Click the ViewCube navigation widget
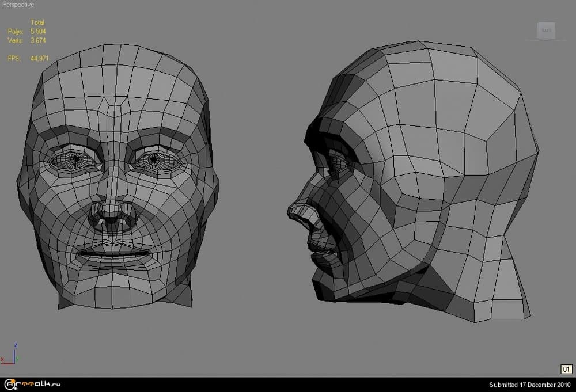The height and width of the screenshot is (392, 576). click(x=546, y=31)
